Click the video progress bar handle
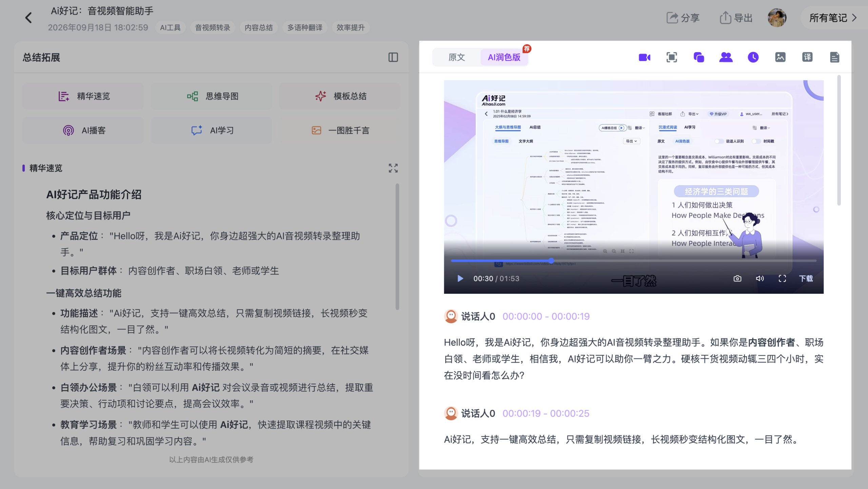The image size is (868, 489). (x=551, y=261)
